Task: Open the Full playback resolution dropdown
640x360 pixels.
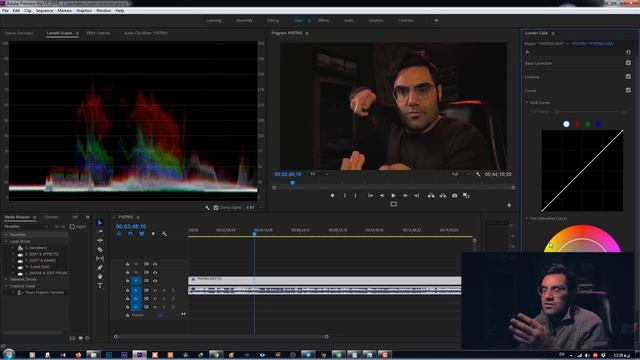Action: coord(460,174)
